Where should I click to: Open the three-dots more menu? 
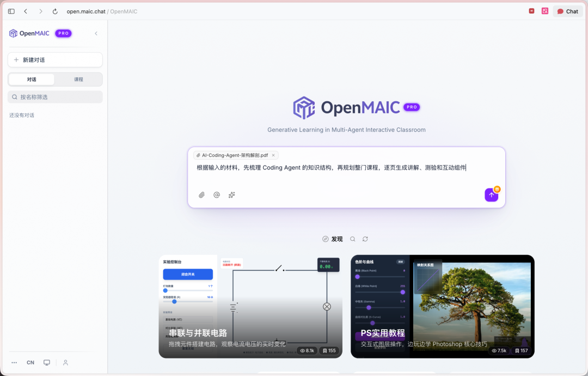tap(14, 362)
